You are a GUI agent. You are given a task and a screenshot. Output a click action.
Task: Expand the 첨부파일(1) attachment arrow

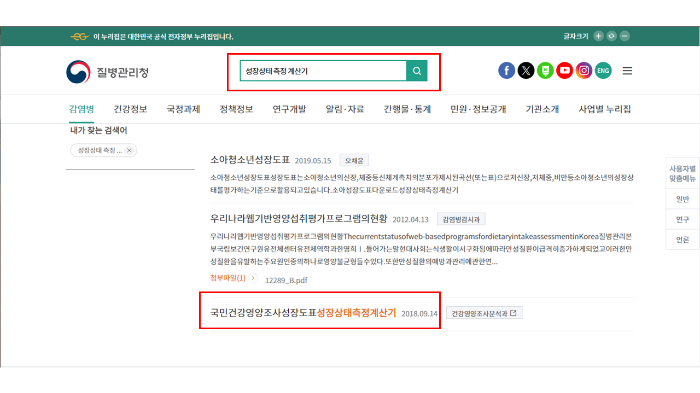tap(253, 278)
